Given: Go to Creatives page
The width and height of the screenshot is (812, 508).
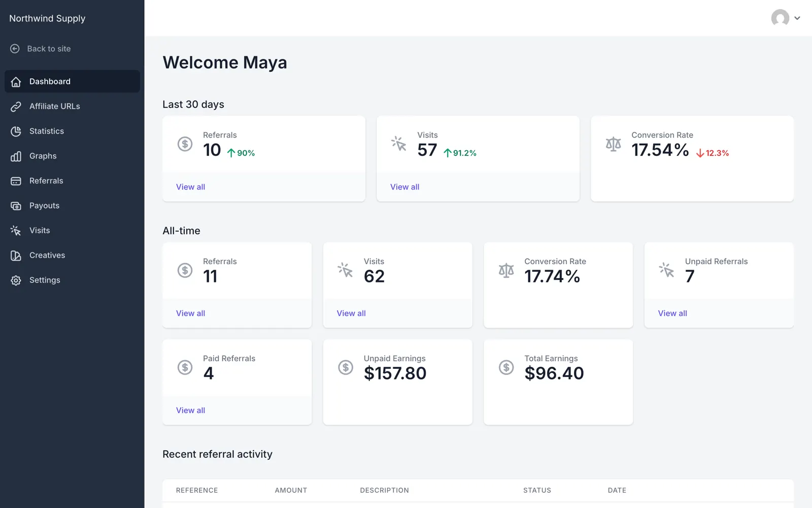Looking at the screenshot, I should [72, 255].
